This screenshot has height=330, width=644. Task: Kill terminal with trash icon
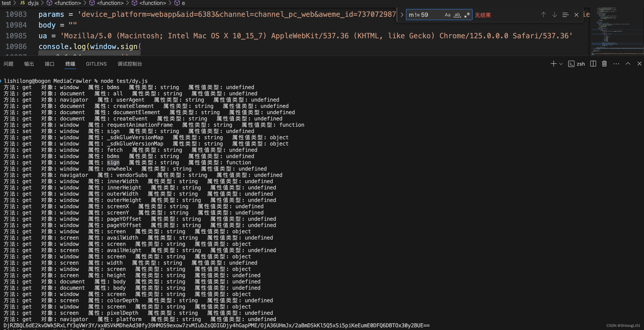click(604, 64)
